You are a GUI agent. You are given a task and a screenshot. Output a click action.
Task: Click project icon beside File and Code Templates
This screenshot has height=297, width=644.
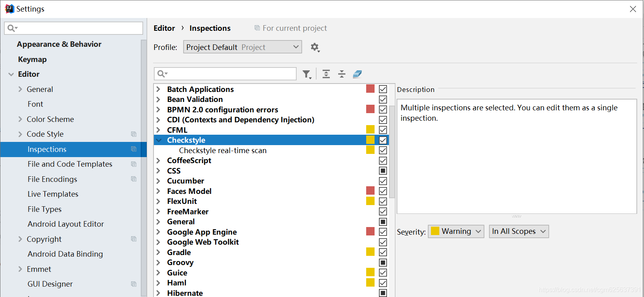134,164
